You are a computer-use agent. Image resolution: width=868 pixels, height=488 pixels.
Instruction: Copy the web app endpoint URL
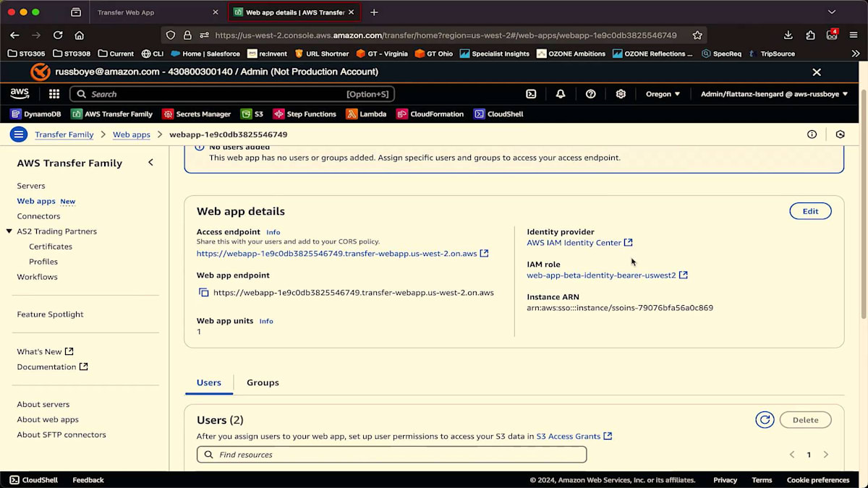[204, 293]
